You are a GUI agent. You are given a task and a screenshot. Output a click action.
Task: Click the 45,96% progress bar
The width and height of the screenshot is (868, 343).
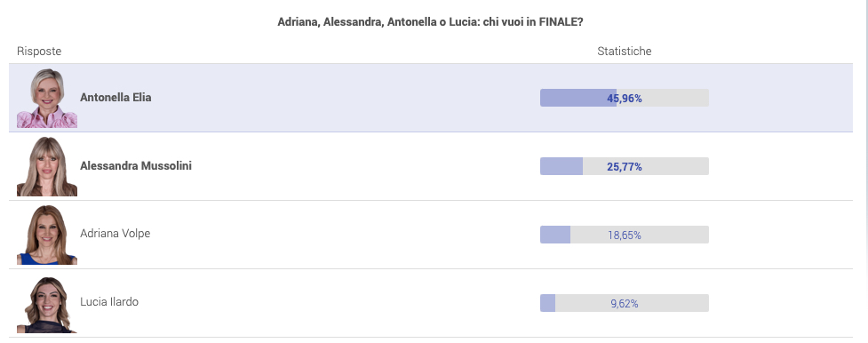[x=625, y=98]
